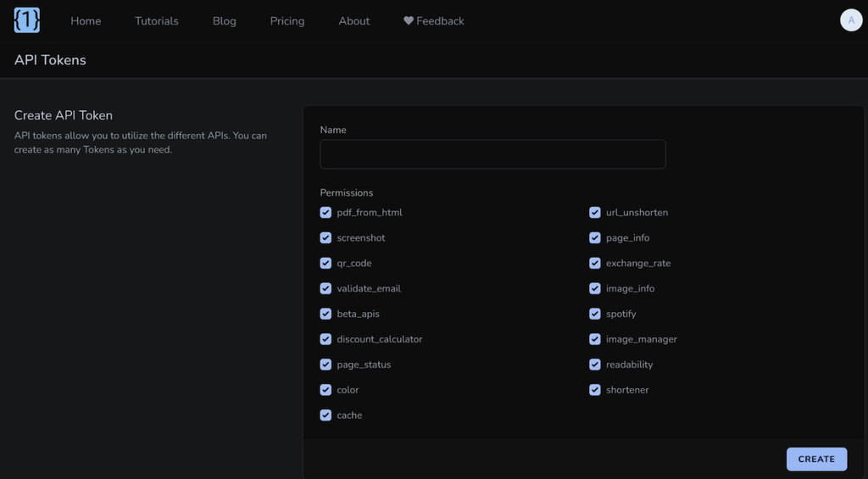Uncheck validate_email permission
The height and width of the screenshot is (479, 868).
pyautogui.click(x=325, y=289)
